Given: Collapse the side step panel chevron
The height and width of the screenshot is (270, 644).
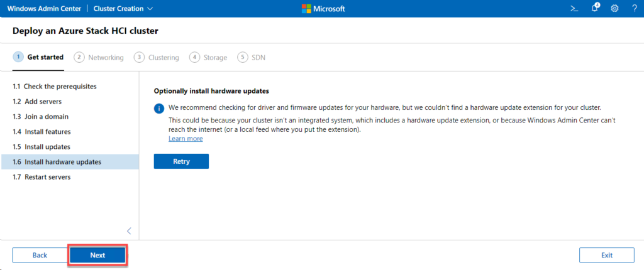Looking at the screenshot, I should pyautogui.click(x=129, y=230).
